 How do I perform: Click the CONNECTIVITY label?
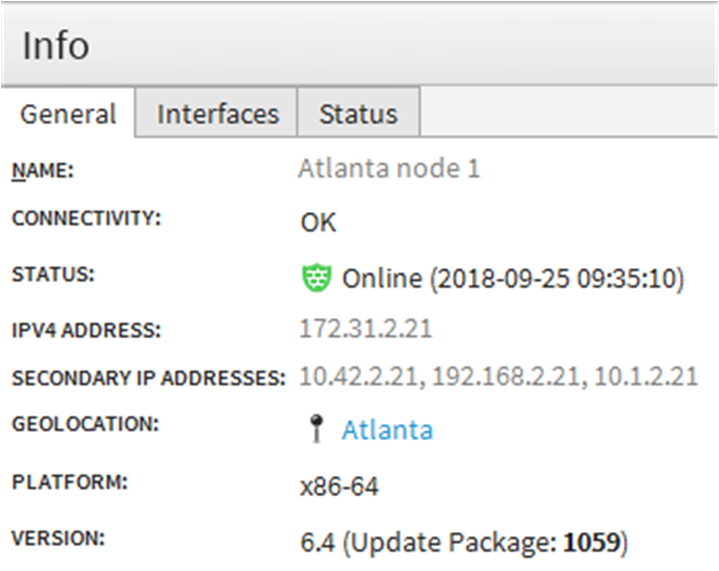87,218
